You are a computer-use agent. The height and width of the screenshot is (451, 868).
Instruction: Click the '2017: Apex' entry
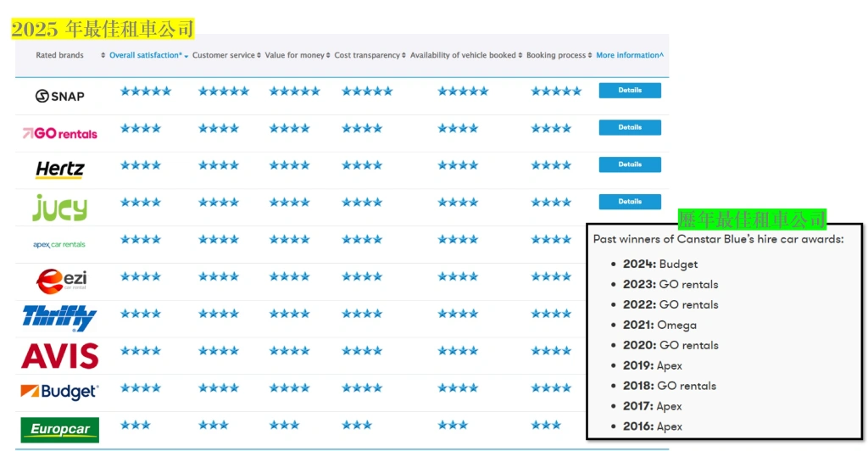(652, 406)
